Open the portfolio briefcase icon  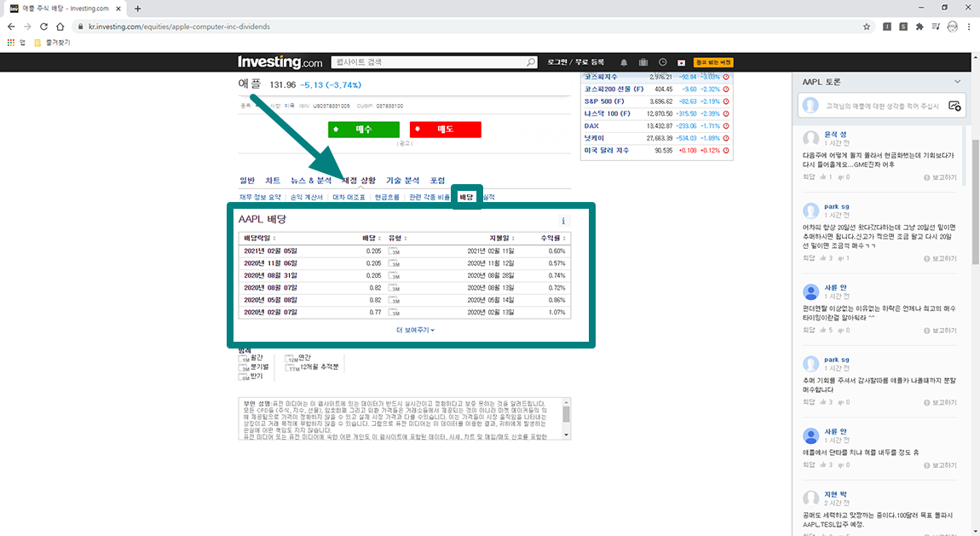(643, 62)
